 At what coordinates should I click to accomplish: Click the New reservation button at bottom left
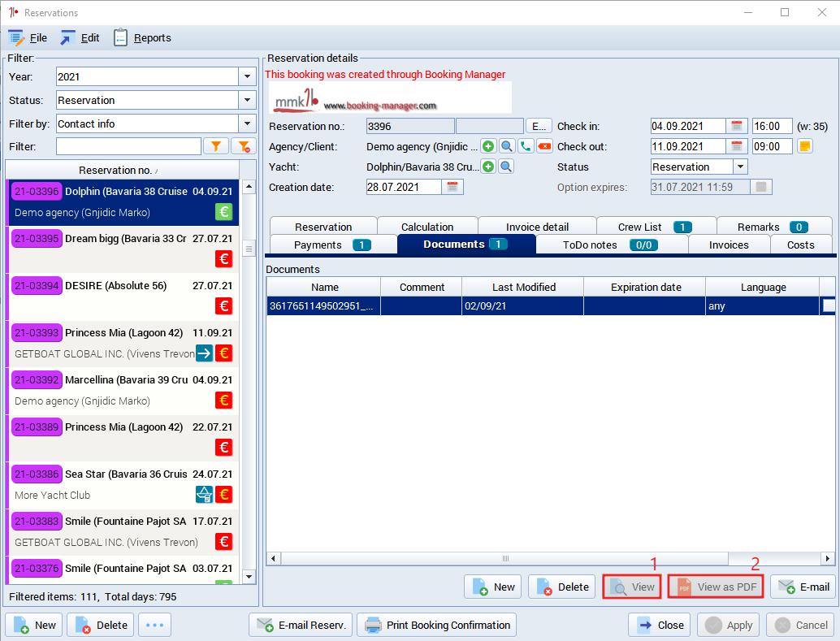[34, 625]
